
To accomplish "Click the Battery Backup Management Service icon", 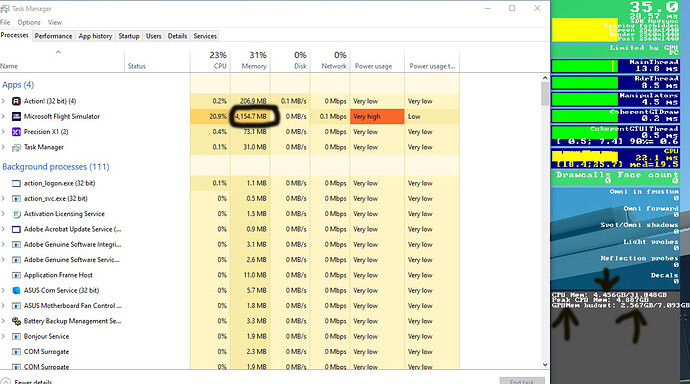I will 16,321.
